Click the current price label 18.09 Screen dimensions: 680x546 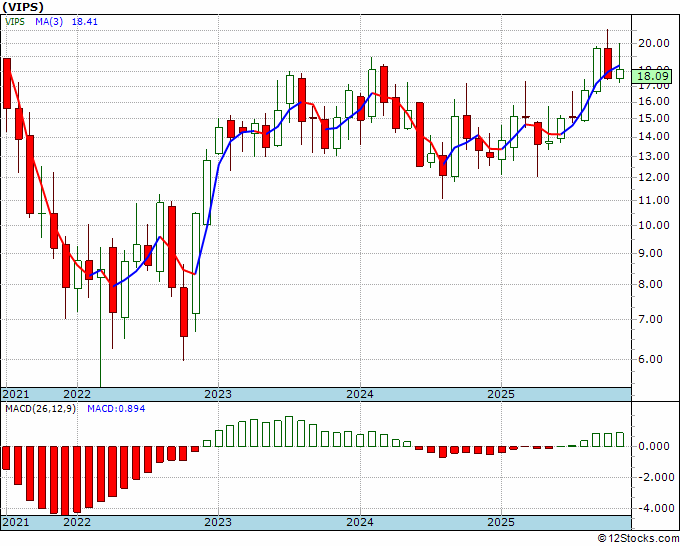(653, 77)
